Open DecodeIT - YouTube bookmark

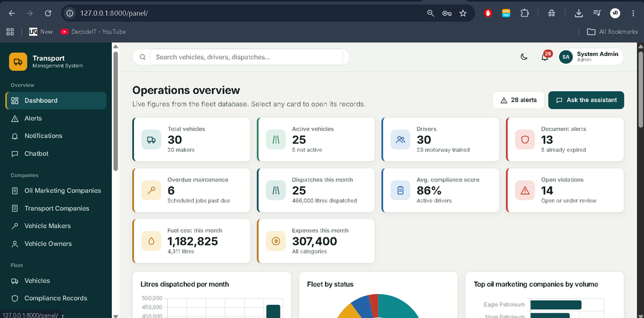93,31
